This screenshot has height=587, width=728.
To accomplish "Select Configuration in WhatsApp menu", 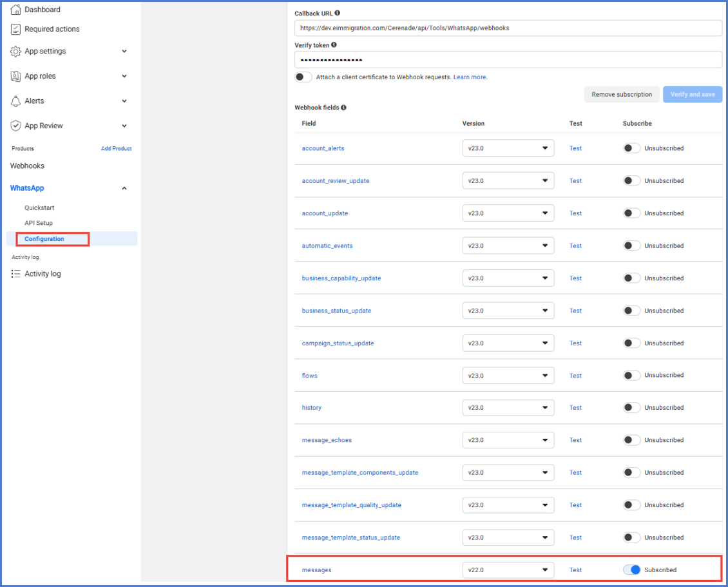I will point(44,239).
